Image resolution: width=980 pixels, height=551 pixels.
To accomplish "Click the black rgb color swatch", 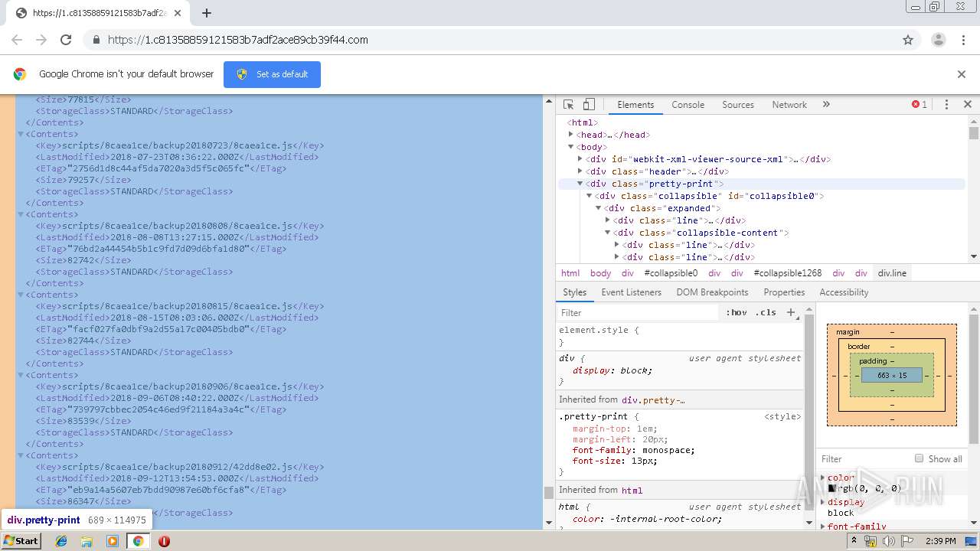I will [832, 488].
